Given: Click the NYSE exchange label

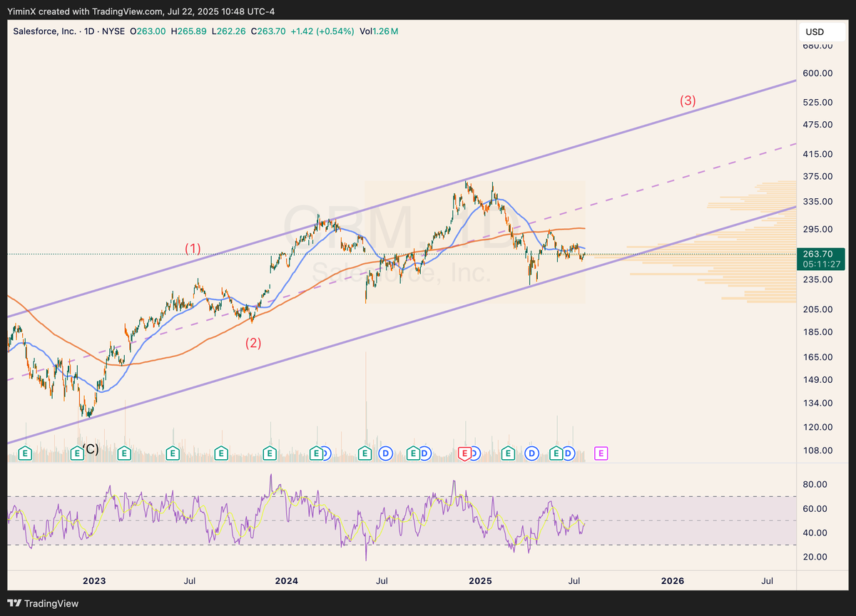Looking at the screenshot, I should click(x=113, y=31).
